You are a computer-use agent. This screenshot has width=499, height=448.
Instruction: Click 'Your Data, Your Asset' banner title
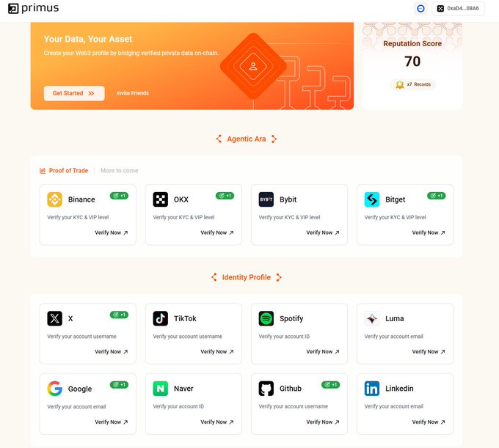[x=88, y=39]
